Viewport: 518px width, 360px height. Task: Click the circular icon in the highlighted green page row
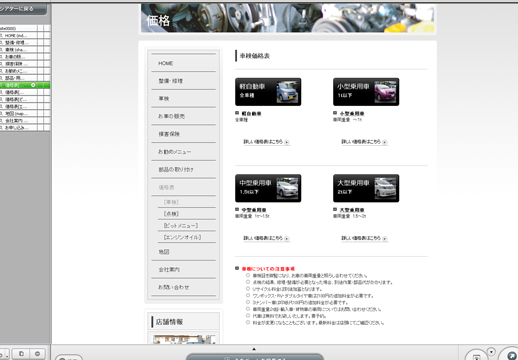tap(33, 85)
